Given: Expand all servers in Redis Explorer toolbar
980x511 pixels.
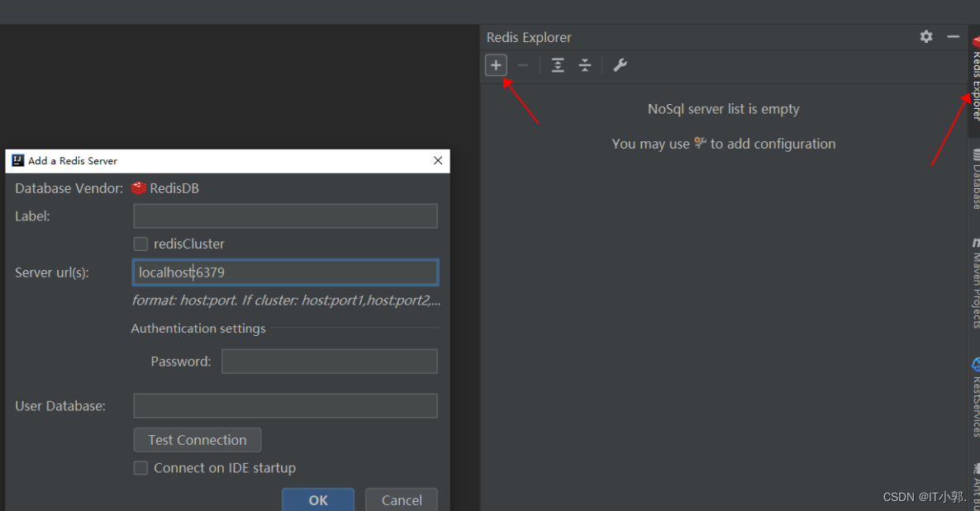Looking at the screenshot, I should [x=558, y=65].
